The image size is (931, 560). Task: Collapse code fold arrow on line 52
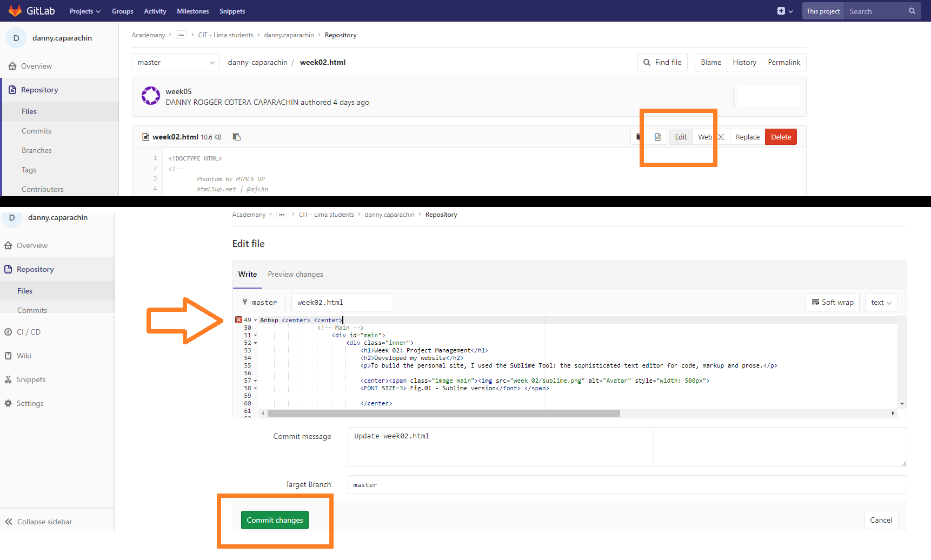click(x=255, y=343)
